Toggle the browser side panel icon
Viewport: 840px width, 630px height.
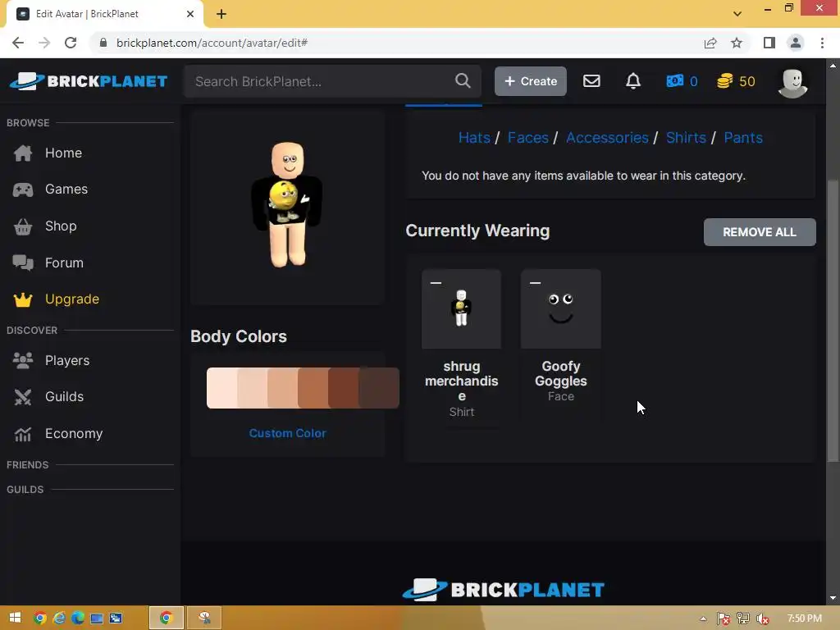pyautogui.click(x=769, y=43)
